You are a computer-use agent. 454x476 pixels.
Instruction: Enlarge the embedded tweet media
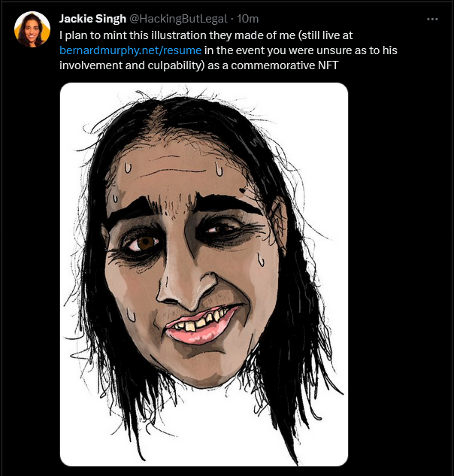tap(204, 274)
